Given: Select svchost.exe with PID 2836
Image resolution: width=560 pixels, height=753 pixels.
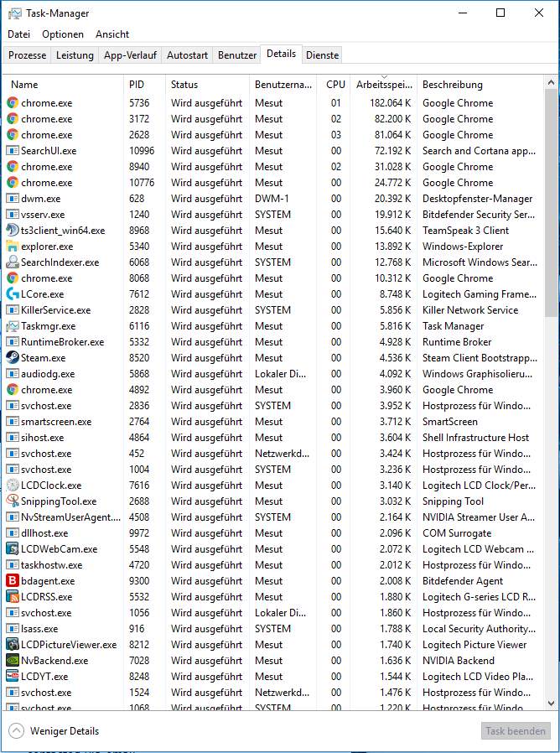Looking at the screenshot, I should pyautogui.click(x=274, y=406).
